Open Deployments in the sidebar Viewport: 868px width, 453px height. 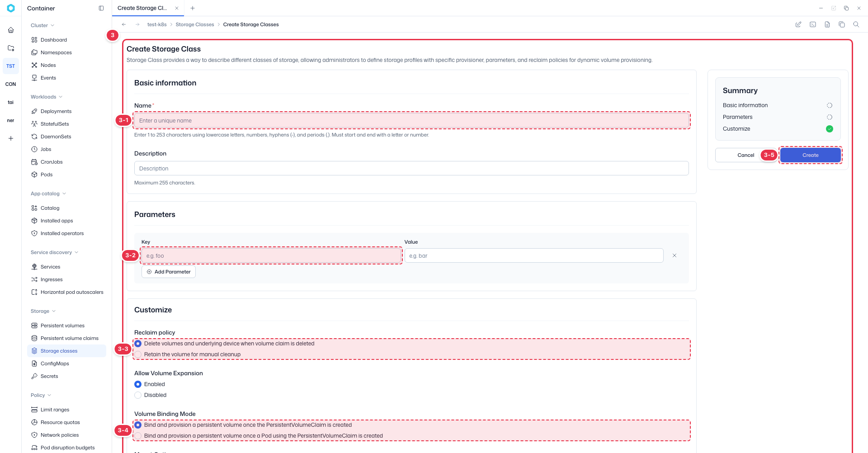tap(56, 111)
